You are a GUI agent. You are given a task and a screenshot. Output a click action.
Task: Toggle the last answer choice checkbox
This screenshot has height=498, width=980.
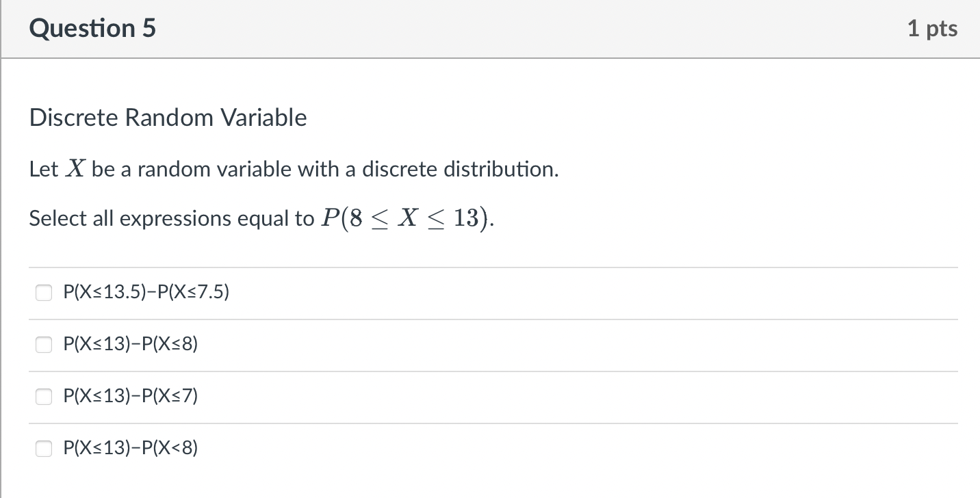pyautogui.click(x=44, y=447)
